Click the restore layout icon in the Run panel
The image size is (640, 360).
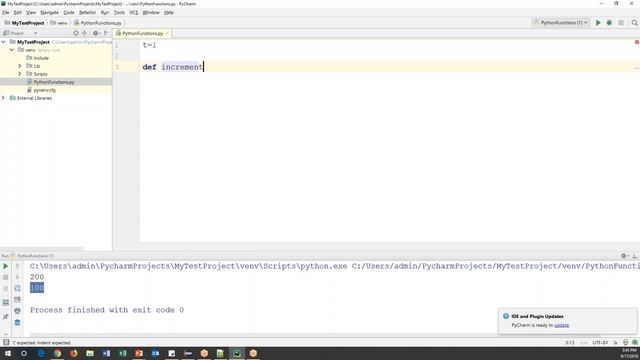coord(6,303)
